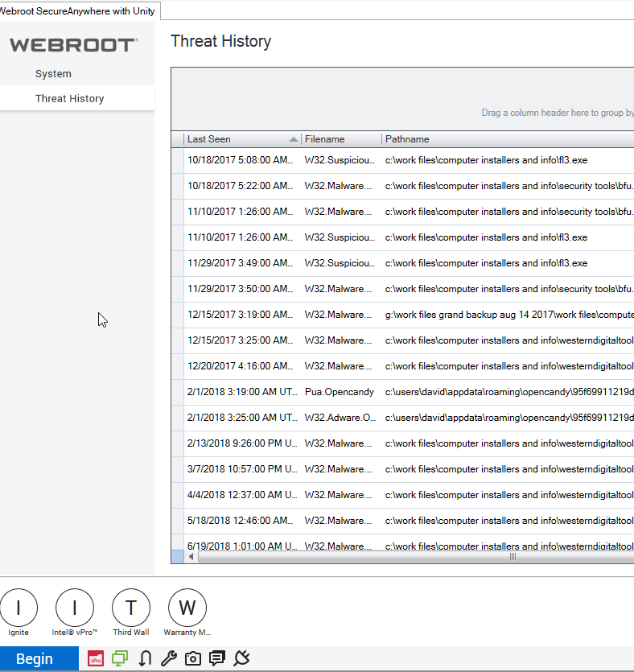Image resolution: width=634 pixels, height=672 pixels.
Task: Take a screenshot with the camera icon
Action: coord(193,658)
